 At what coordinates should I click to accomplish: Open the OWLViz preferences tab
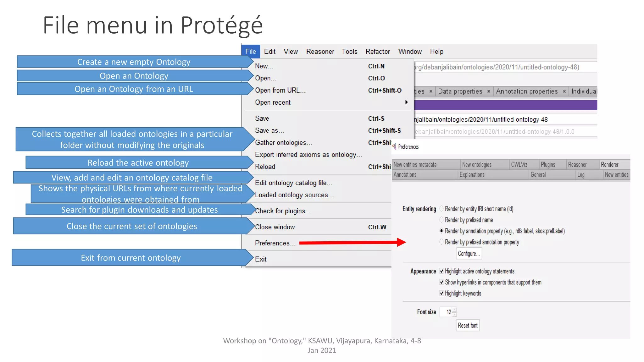coord(524,165)
